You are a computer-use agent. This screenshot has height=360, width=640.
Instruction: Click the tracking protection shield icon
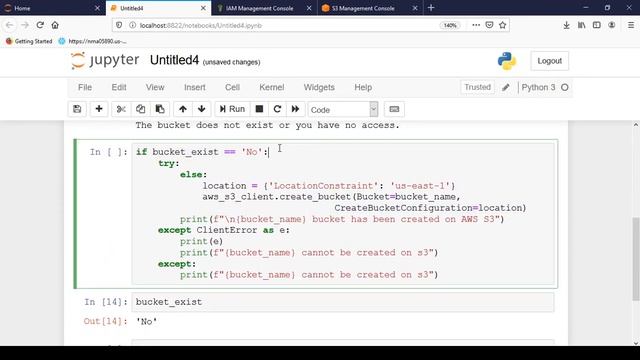pos(119,25)
